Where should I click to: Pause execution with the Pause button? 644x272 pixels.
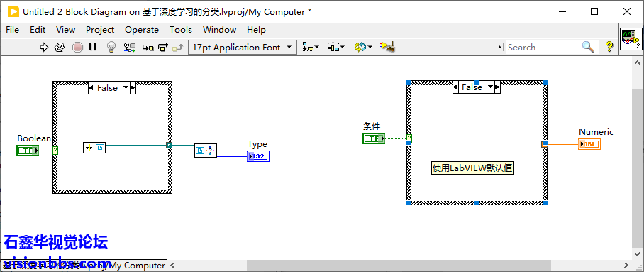92,48
